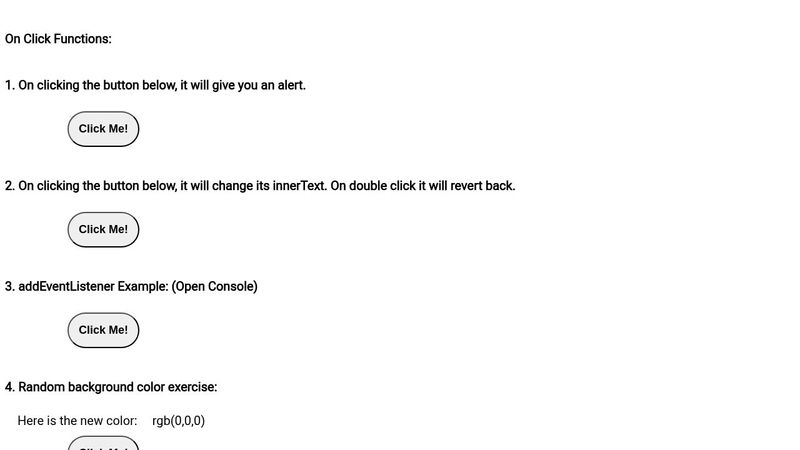The image size is (800, 450).
Task: Click the "addEventListener Example:" text
Action: (x=93, y=286)
